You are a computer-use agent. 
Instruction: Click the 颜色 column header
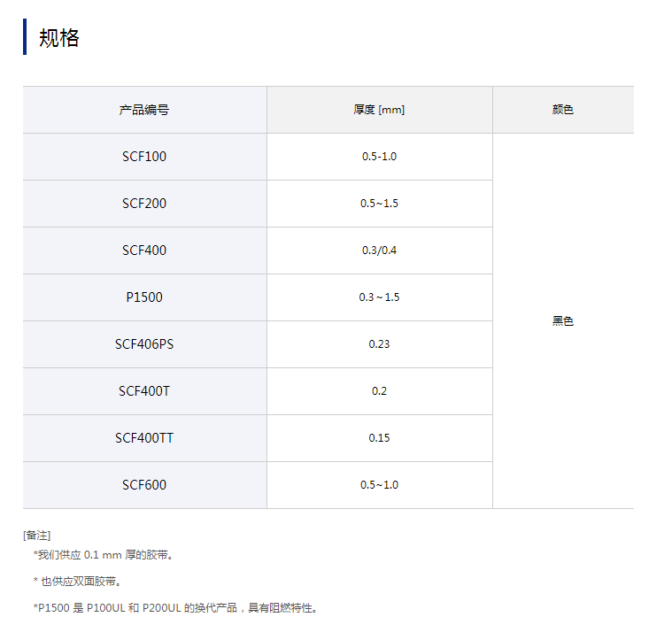[x=562, y=110]
